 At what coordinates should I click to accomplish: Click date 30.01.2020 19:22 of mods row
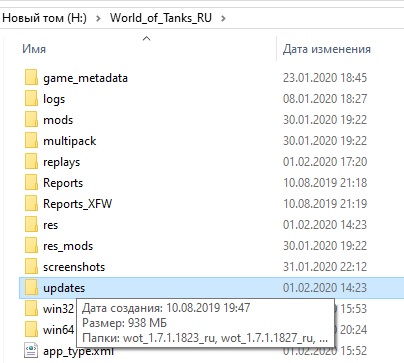coord(325,120)
